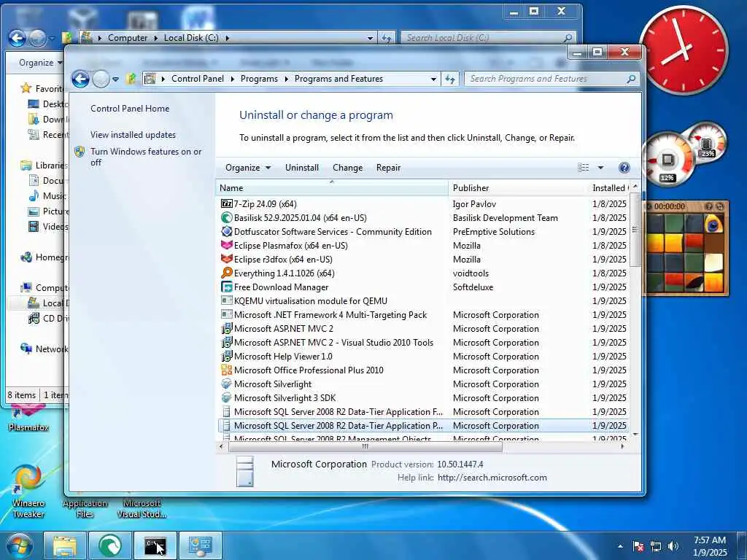The height and width of the screenshot is (560, 747).
Task: Open the Organize dropdown in Programs and Features
Action: 248,168
